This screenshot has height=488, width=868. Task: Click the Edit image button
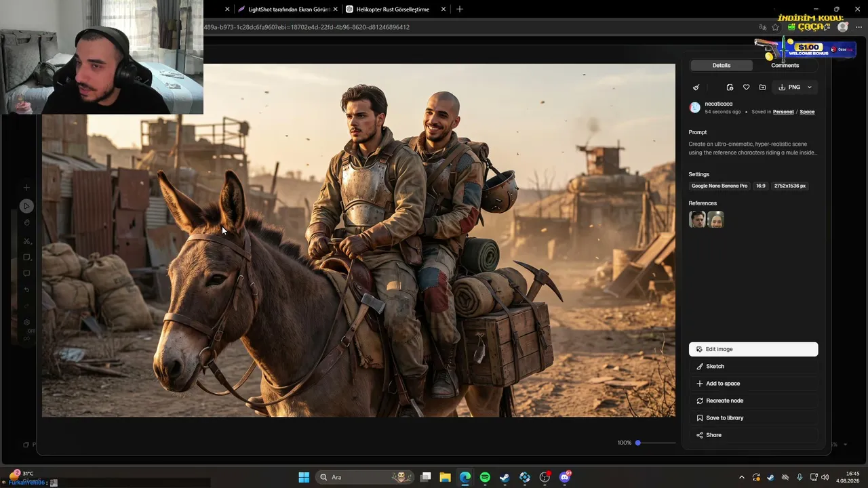click(x=753, y=349)
